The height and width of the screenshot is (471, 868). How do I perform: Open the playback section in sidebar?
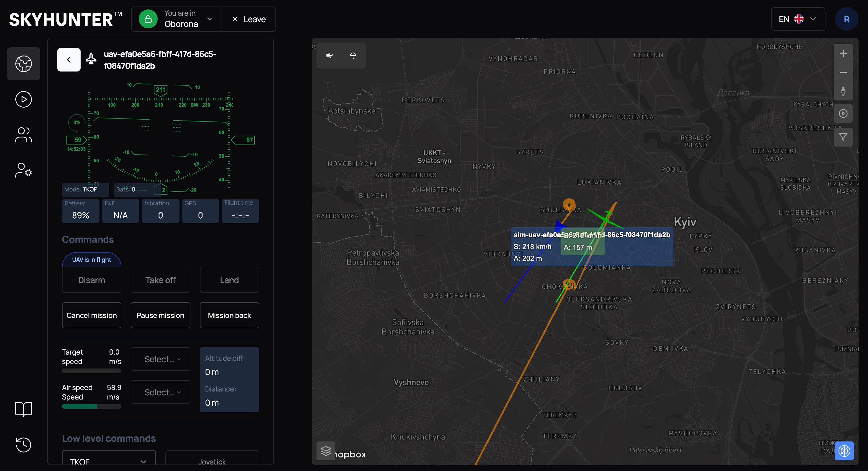pyautogui.click(x=24, y=100)
